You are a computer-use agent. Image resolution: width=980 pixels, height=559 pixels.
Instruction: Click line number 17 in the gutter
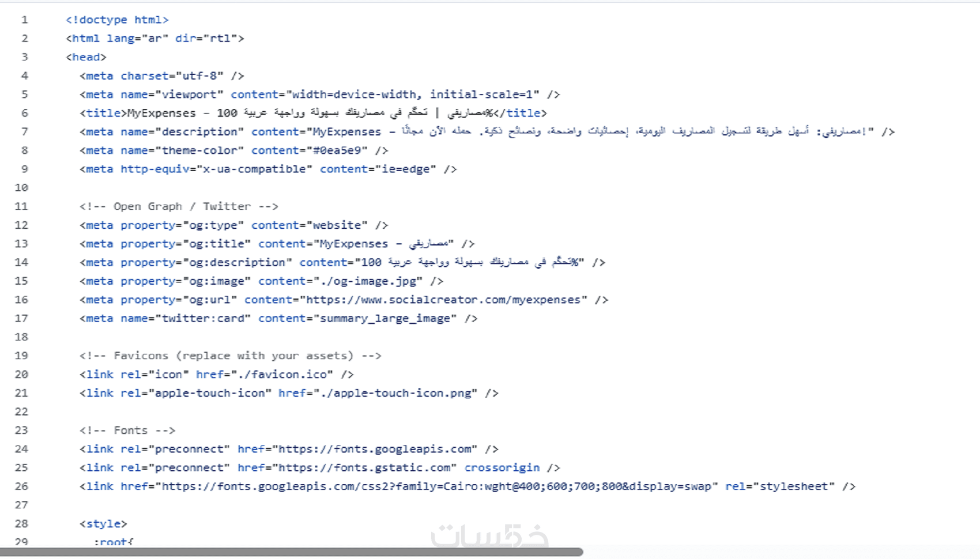[x=21, y=318]
